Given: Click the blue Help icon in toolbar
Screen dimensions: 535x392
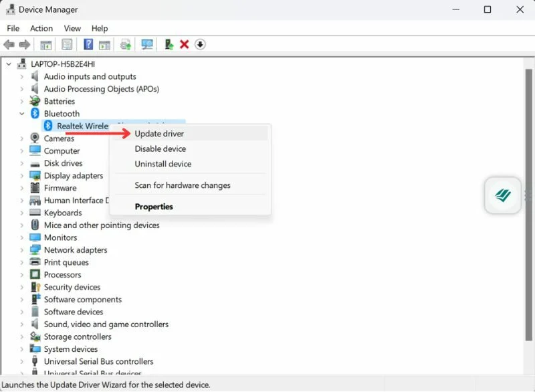Looking at the screenshot, I should coord(88,45).
